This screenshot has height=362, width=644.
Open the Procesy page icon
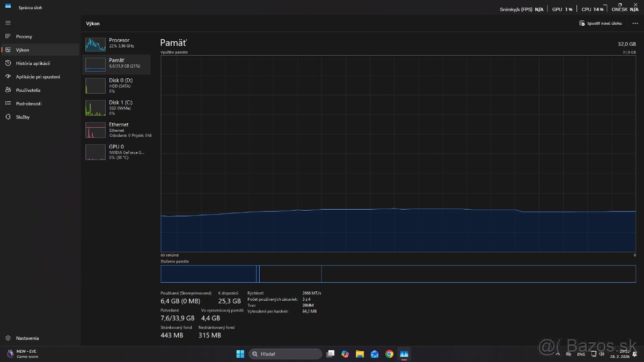[8, 36]
